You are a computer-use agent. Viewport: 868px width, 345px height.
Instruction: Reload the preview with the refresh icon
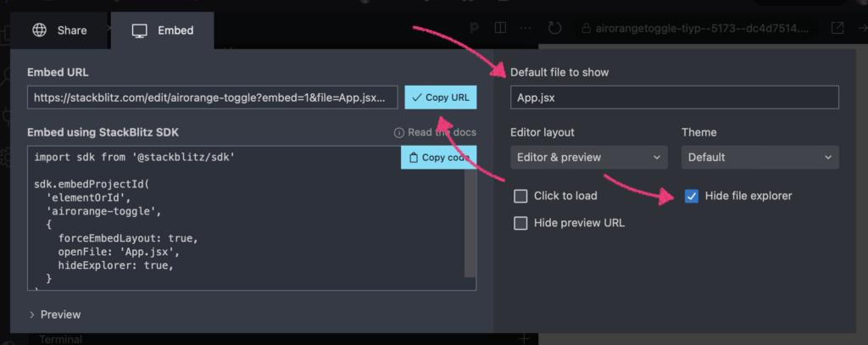[x=555, y=29]
